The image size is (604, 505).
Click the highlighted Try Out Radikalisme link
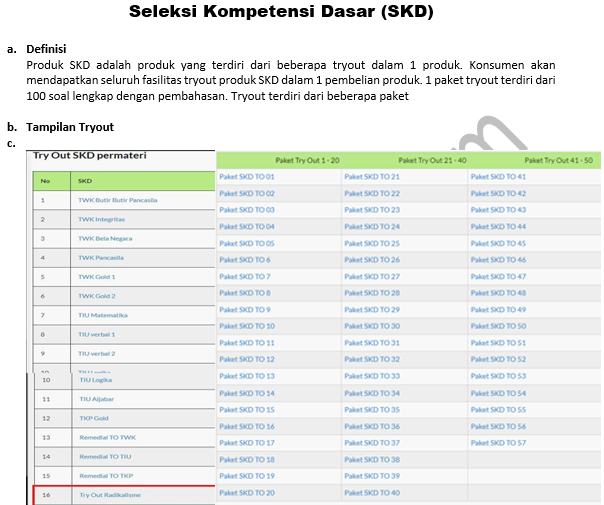(108, 495)
